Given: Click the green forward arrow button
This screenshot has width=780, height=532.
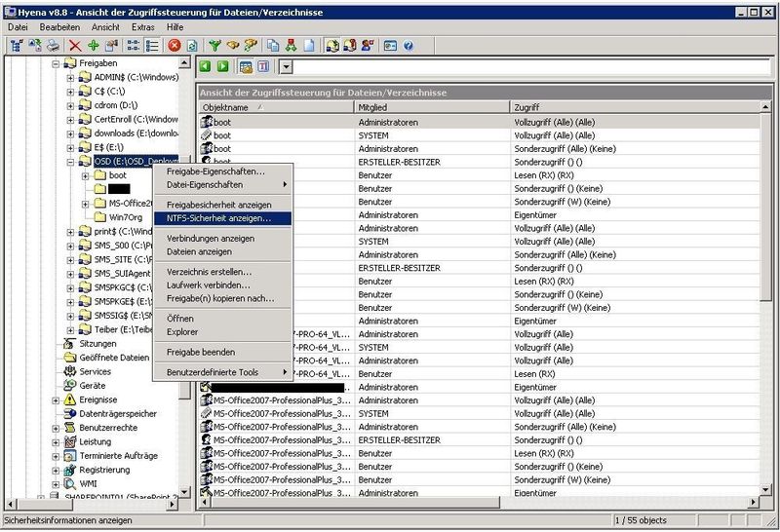Looking at the screenshot, I should point(223,66).
